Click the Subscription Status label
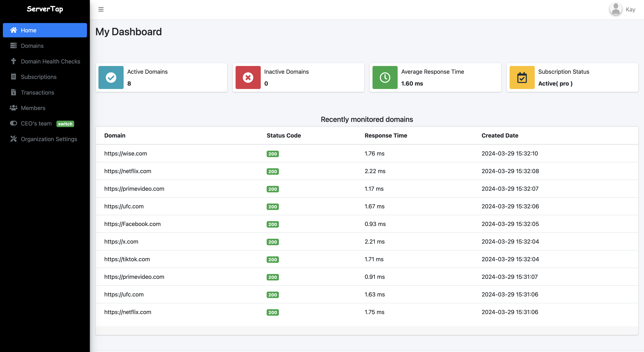This screenshot has width=644, height=352. pos(563,72)
